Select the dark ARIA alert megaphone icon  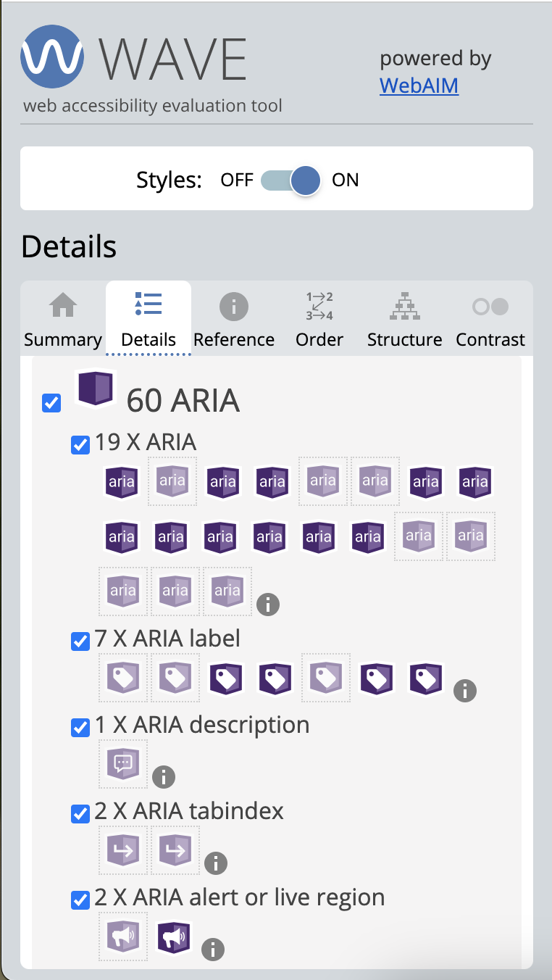[x=174, y=936]
